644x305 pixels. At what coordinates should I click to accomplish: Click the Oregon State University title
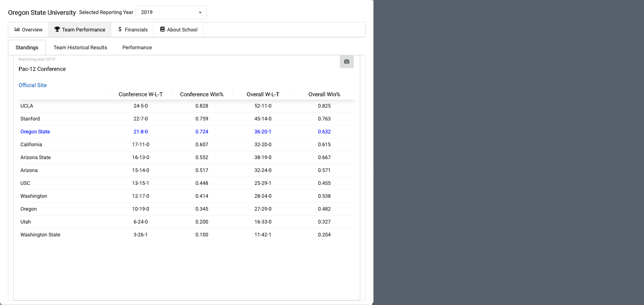coord(42,13)
